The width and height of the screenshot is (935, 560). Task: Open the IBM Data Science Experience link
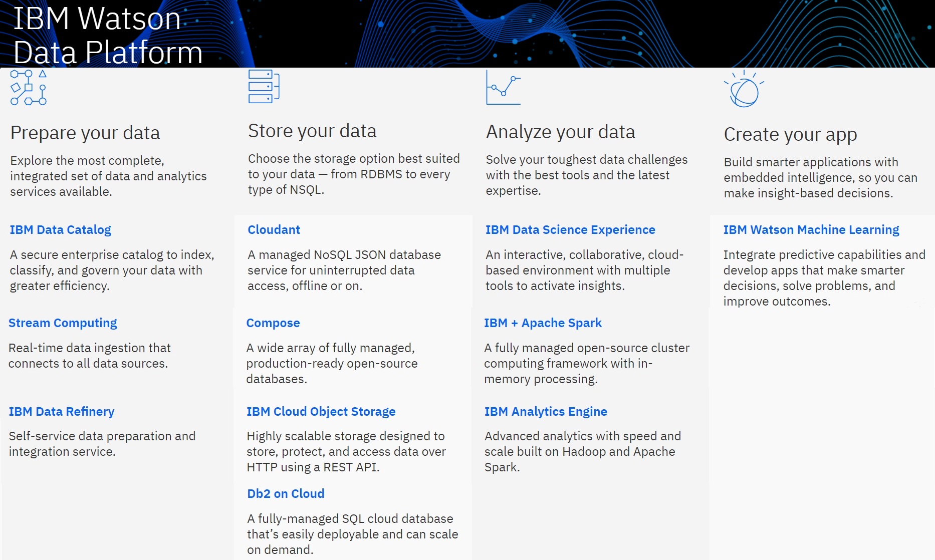point(570,229)
